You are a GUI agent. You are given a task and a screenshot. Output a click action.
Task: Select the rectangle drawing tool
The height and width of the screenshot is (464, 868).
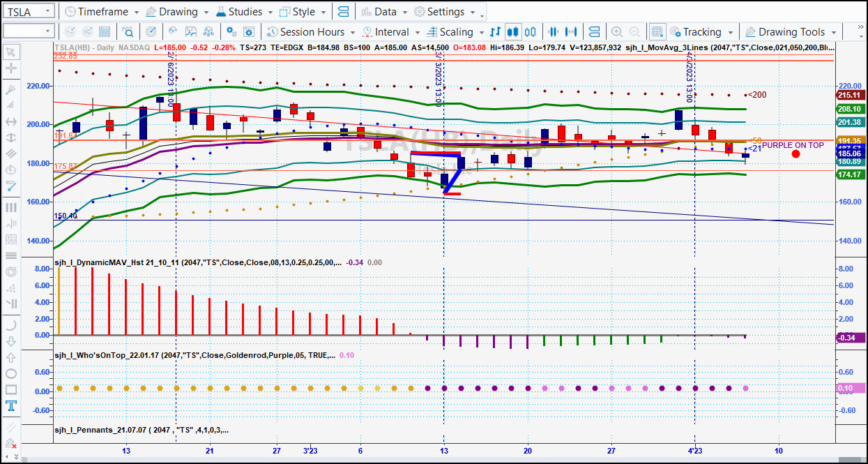(x=11, y=389)
